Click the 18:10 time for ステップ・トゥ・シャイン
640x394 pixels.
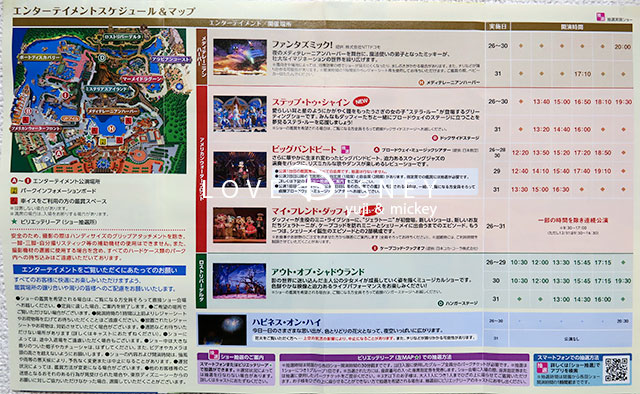[x=603, y=102]
